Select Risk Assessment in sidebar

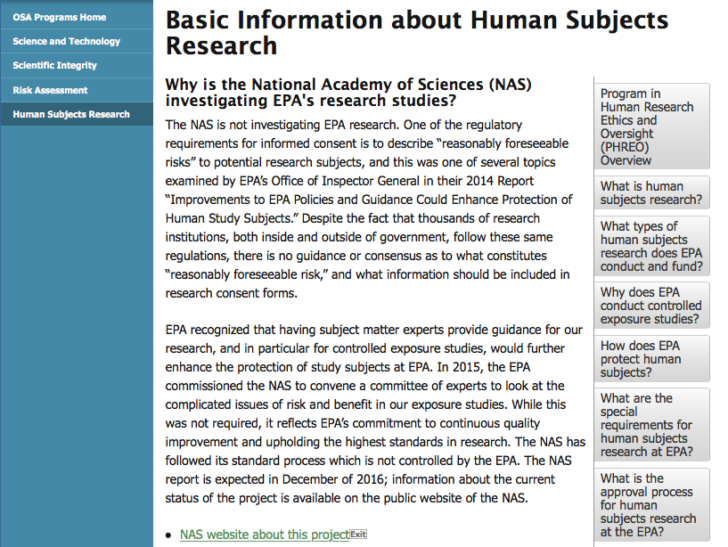(50, 90)
